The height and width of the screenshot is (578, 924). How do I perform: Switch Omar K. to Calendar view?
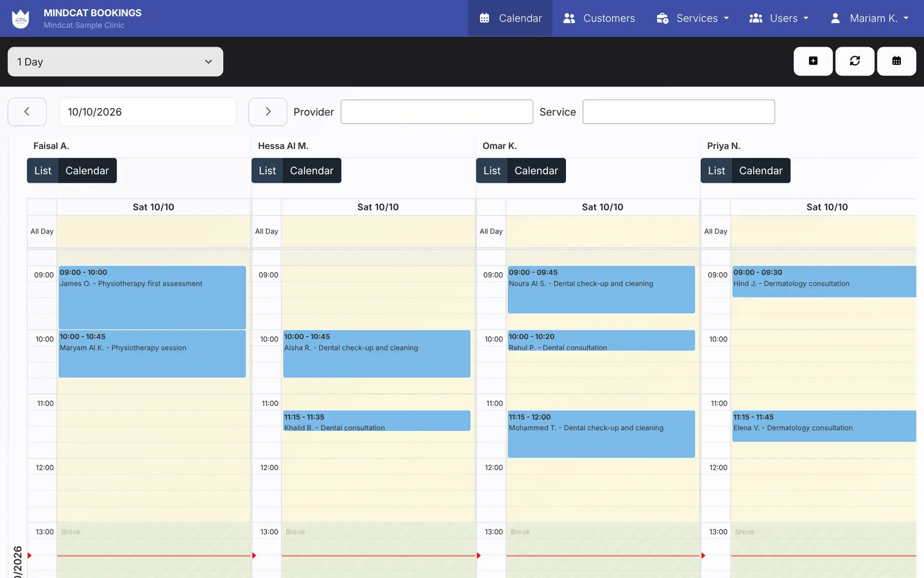[x=536, y=171]
